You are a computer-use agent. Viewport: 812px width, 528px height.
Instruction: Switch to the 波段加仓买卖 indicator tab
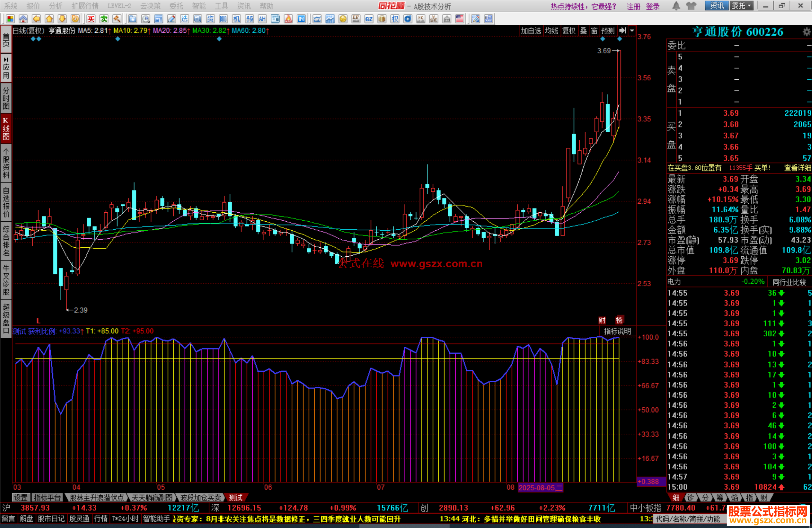[200, 498]
